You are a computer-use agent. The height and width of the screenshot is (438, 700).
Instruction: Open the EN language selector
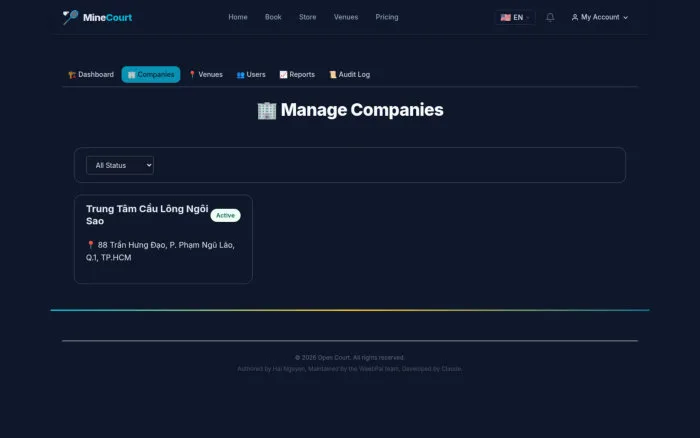[515, 17]
